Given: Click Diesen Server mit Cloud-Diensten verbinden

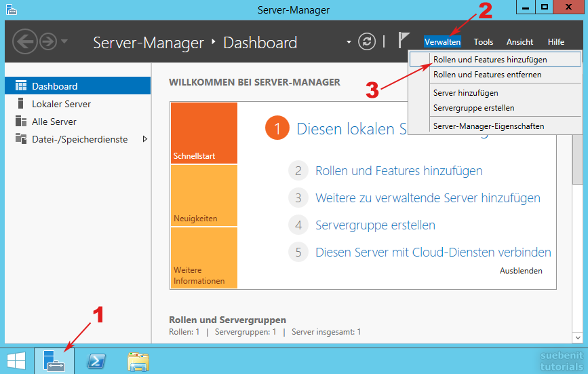Looking at the screenshot, I should pos(433,252).
